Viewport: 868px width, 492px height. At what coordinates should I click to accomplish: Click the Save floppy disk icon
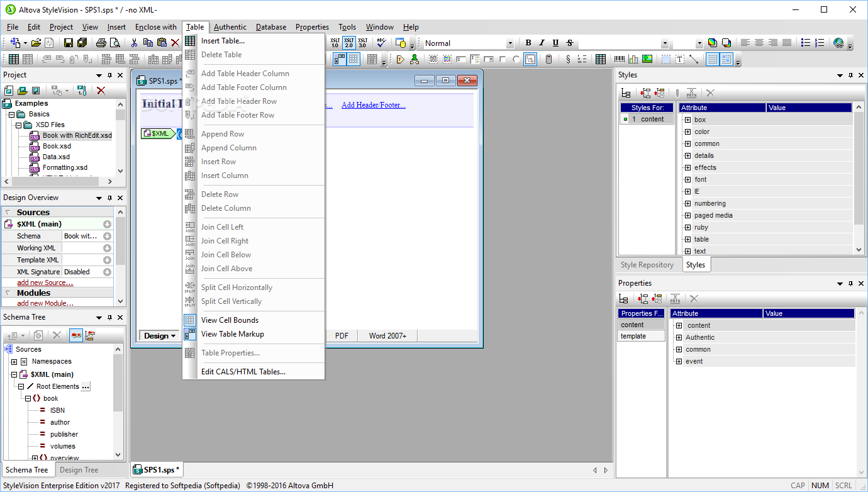[69, 43]
